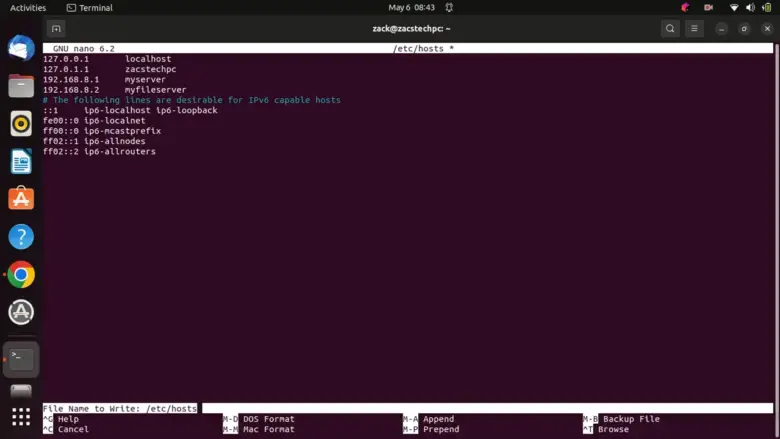Open the Thunderbird mail dock icon
Image resolution: width=780 pixels, height=439 pixels.
pyautogui.click(x=21, y=47)
